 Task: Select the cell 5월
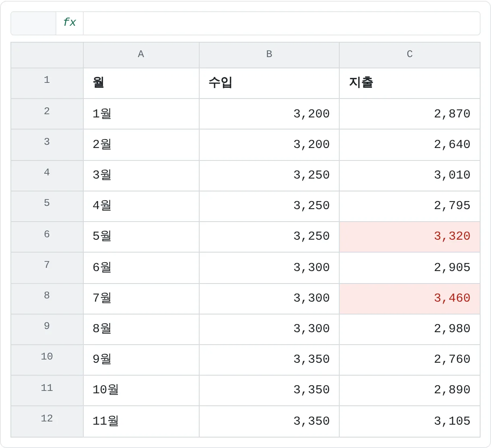[141, 237]
